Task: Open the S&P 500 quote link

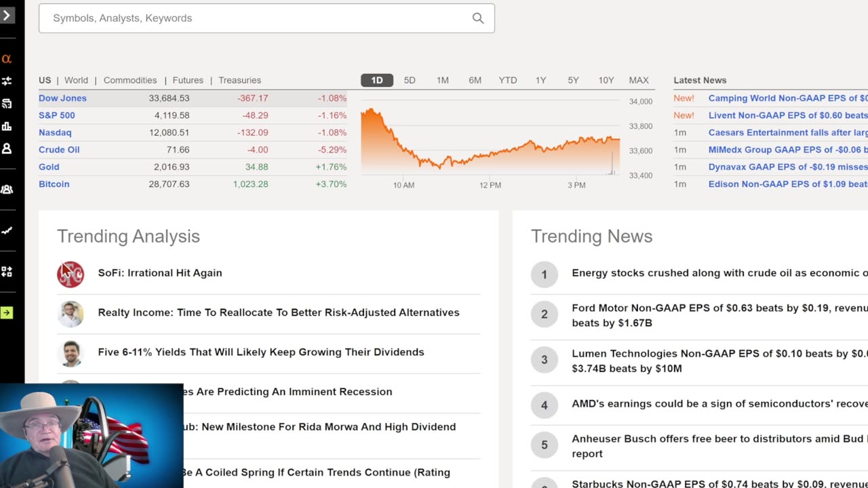Action: 57,115
